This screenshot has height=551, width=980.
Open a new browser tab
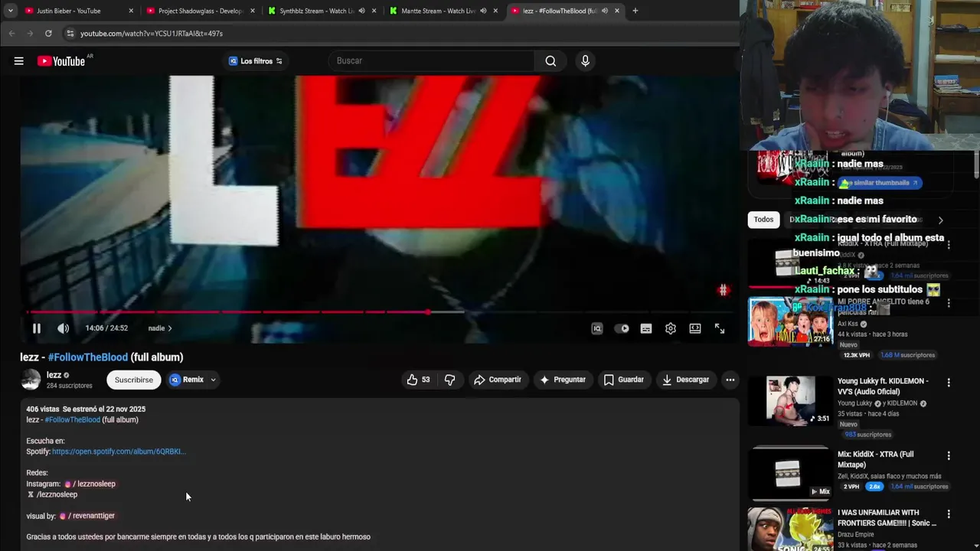(x=635, y=11)
